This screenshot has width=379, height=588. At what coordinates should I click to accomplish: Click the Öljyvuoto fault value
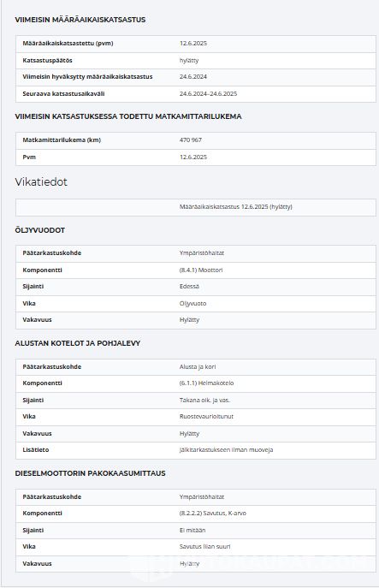point(192,303)
